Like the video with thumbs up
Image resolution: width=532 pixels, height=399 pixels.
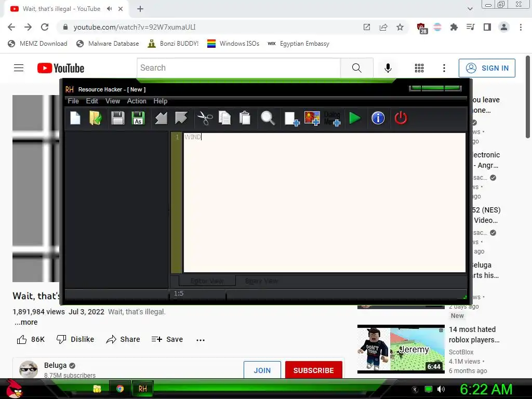point(31,339)
